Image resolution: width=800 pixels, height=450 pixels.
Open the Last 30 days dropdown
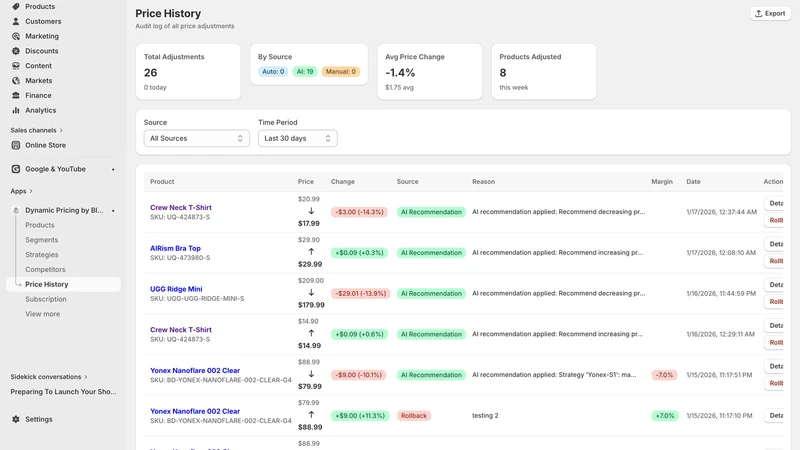coord(297,138)
